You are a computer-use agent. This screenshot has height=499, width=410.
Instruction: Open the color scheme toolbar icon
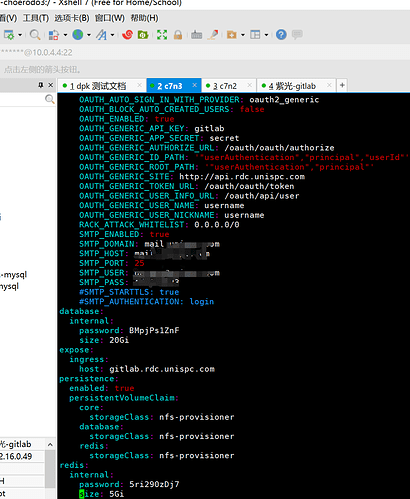(53, 35)
